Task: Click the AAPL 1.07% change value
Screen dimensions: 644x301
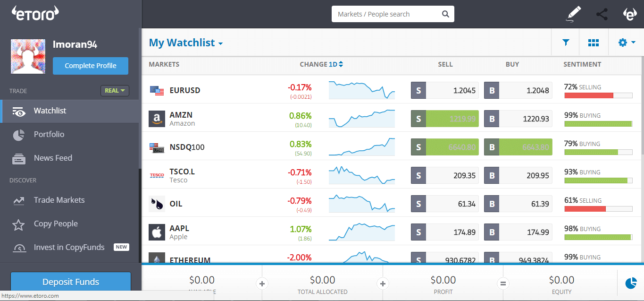Action: click(x=300, y=229)
